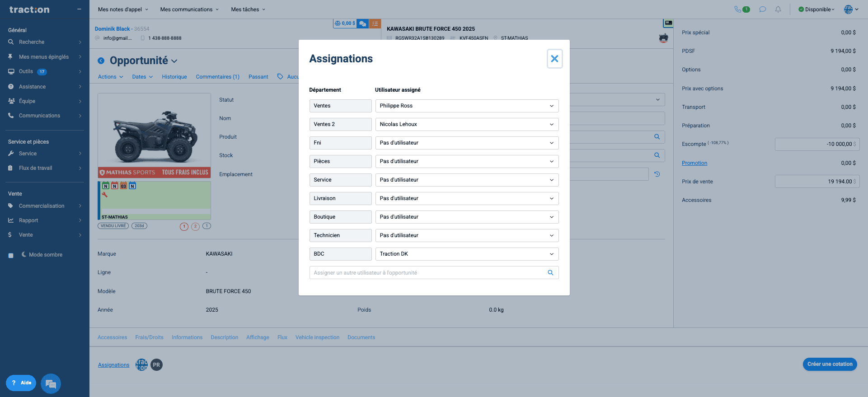Click the Communications phone icon in sidebar

point(11,116)
